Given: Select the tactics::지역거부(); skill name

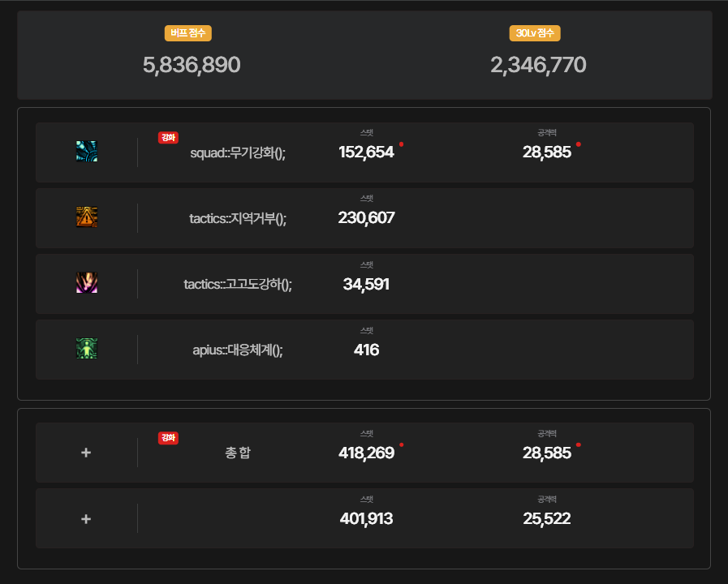Looking at the screenshot, I should pos(238,218).
